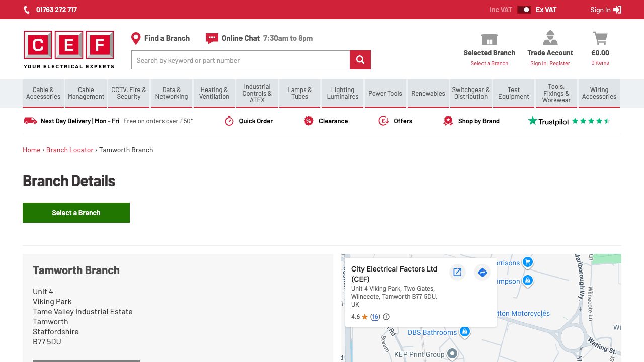Click the Register link under Trade Account
Image resolution: width=644 pixels, height=362 pixels.
(560, 63)
